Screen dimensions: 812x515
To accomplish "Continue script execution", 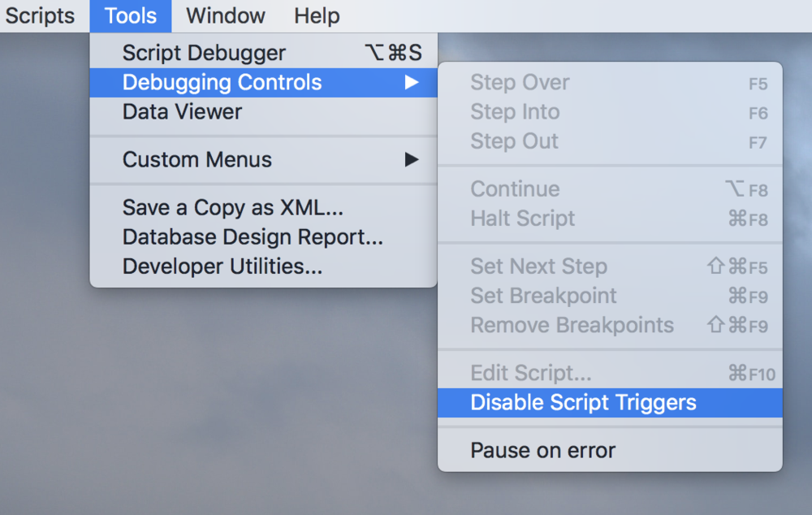I will tap(515, 188).
